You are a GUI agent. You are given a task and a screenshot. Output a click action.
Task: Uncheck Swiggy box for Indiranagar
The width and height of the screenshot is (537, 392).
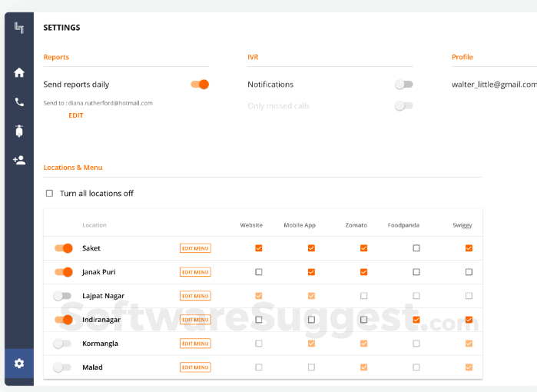(x=469, y=320)
